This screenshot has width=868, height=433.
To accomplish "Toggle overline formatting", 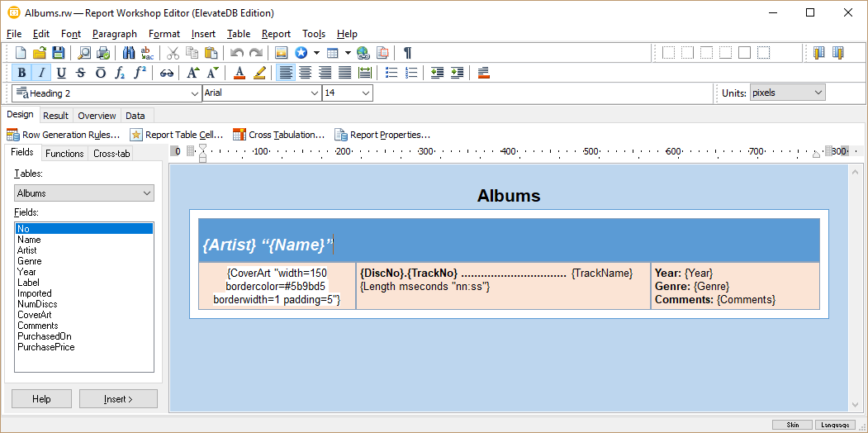I will (x=100, y=73).
